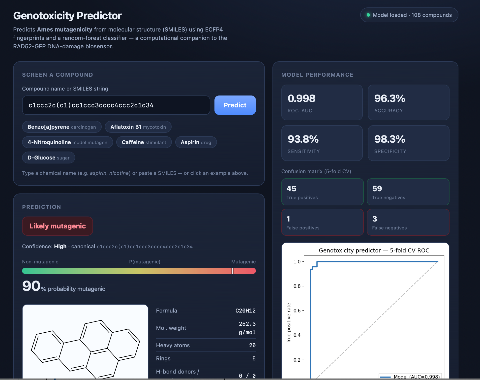Click the Heavy atoms row

click(206, 345)
